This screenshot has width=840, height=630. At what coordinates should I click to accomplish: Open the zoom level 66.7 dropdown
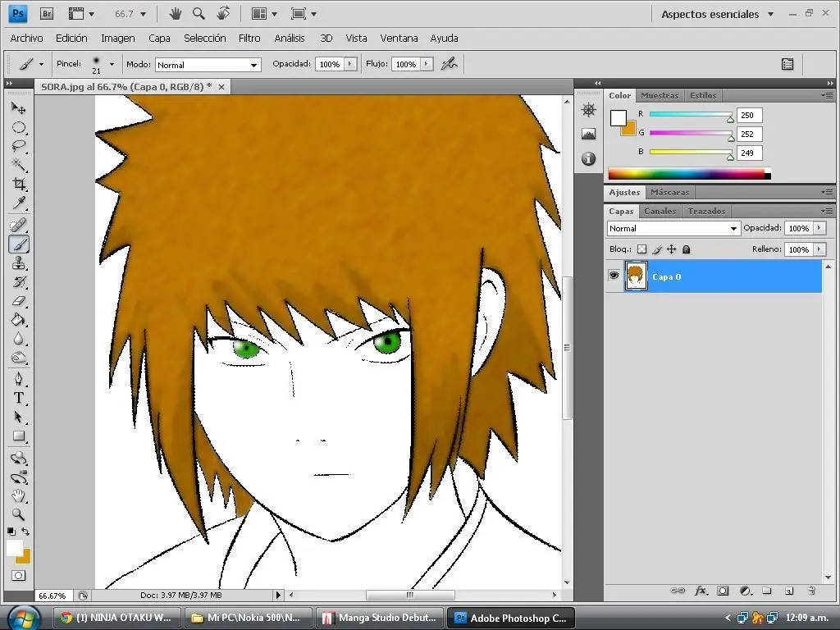click(x=143, y=15)
